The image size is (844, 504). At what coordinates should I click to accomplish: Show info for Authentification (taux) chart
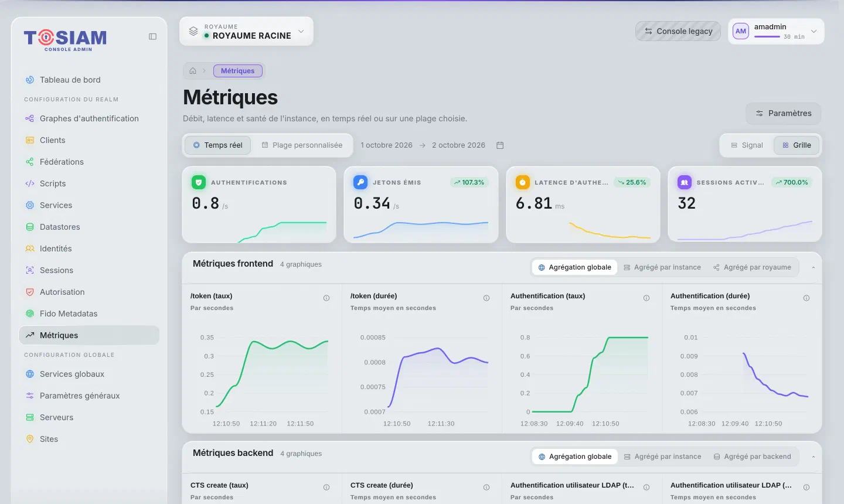point(646,298)
